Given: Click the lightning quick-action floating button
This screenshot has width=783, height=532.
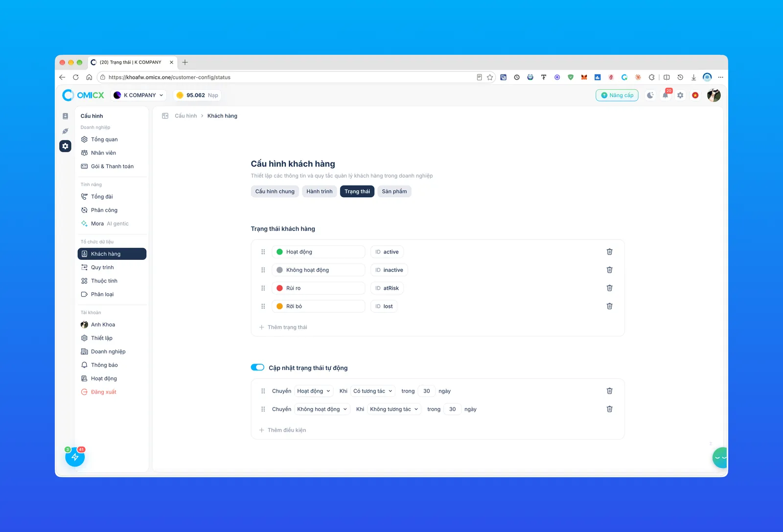Looking at the screenshot, I should pos(75,457).
